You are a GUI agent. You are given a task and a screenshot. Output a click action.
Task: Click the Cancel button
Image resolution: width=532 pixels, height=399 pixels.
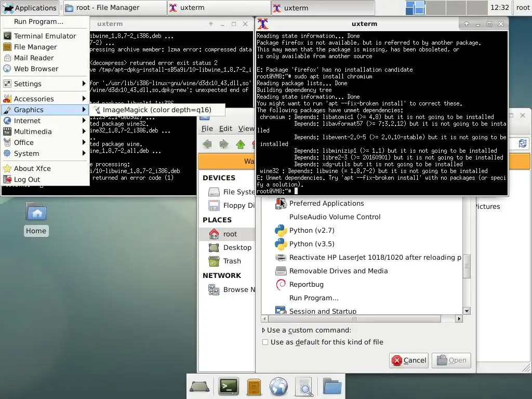coord(409,361)
